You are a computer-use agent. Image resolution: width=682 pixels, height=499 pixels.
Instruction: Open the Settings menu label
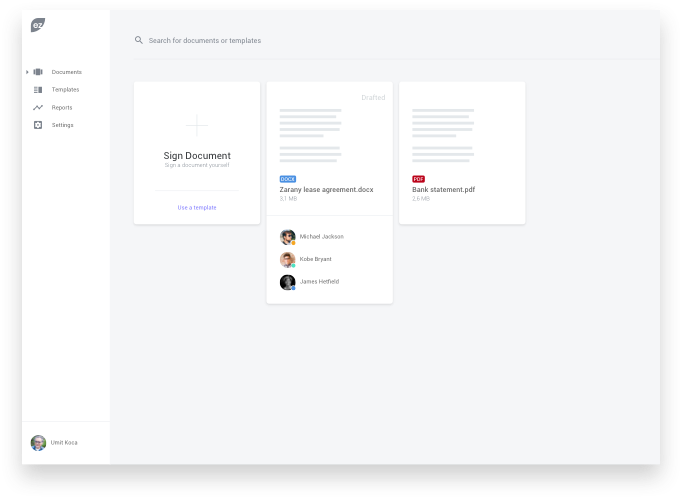pyautogui.click(x=62, y=125)
